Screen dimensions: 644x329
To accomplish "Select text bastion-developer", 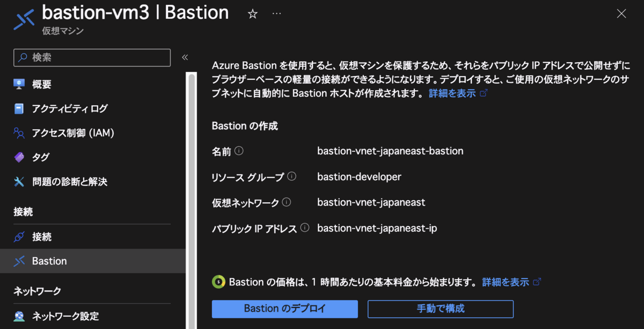I will (359, 177).
